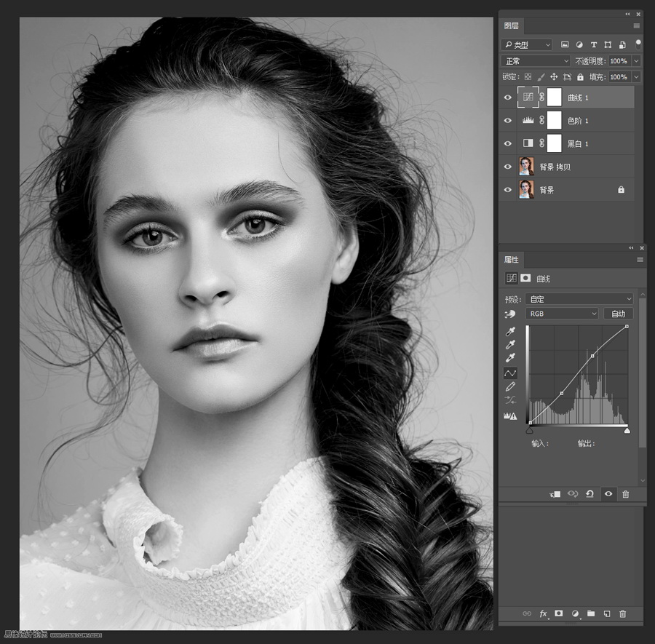The image size is (655, 644).
Task: Select the mask icon in Properties
Action: [525, 278]
